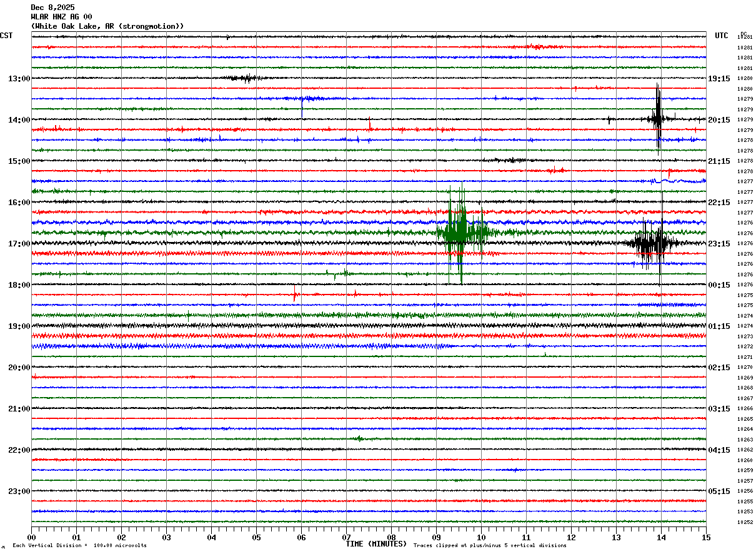Click the black event burst on the 17:00 trace

(x=652, y=243)
